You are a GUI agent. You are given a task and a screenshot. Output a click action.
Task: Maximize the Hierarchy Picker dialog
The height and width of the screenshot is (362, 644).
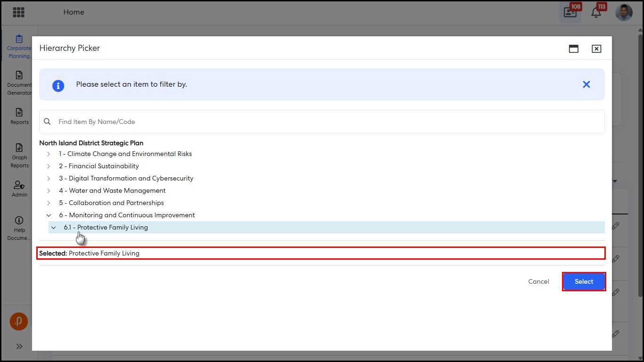[x=574, y=49]
